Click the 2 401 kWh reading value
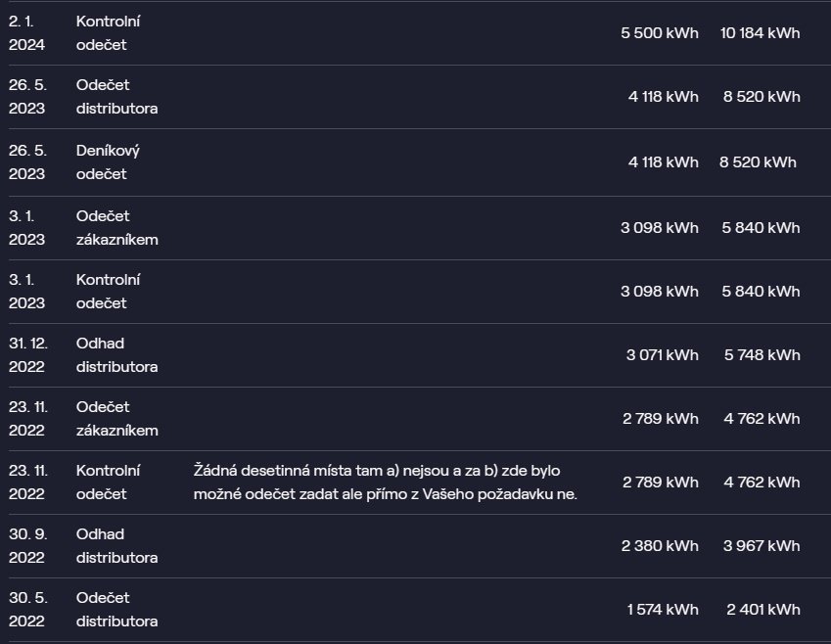This screenshot has height=644, width=831. pyautogui.click(x=762, y=610)
